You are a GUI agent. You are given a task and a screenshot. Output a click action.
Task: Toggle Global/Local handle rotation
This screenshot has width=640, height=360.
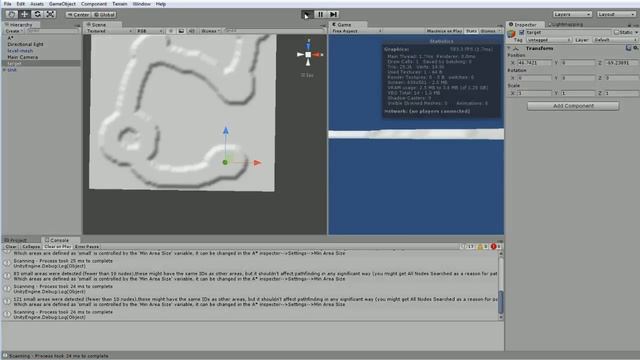tap(104, 15)
